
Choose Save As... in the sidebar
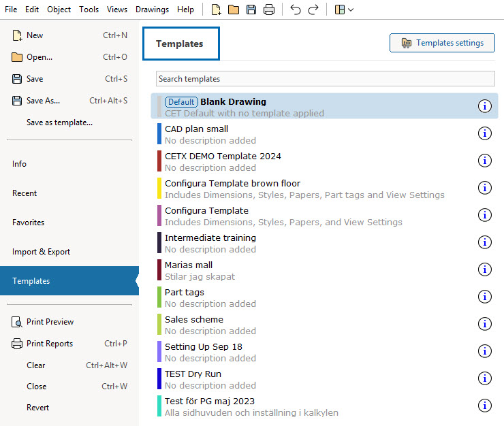tap(69, 101)
